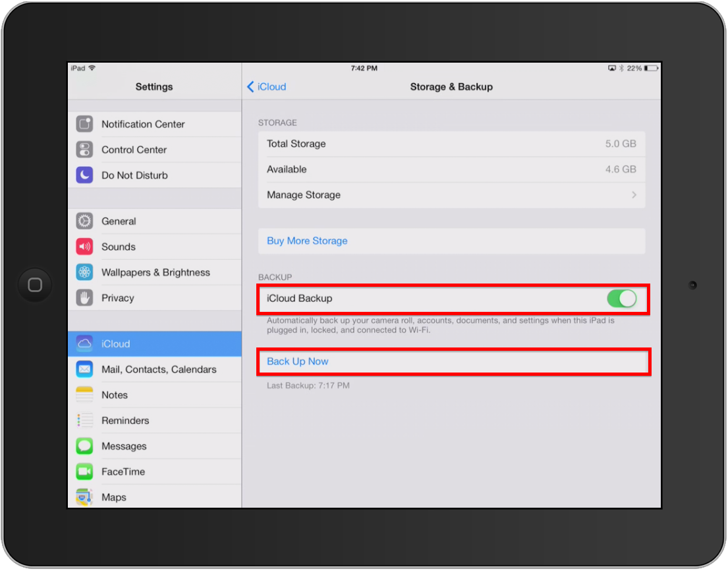The image size is (728, 571).
Task: Open the Manage Storage row
Action: (451, 195)
